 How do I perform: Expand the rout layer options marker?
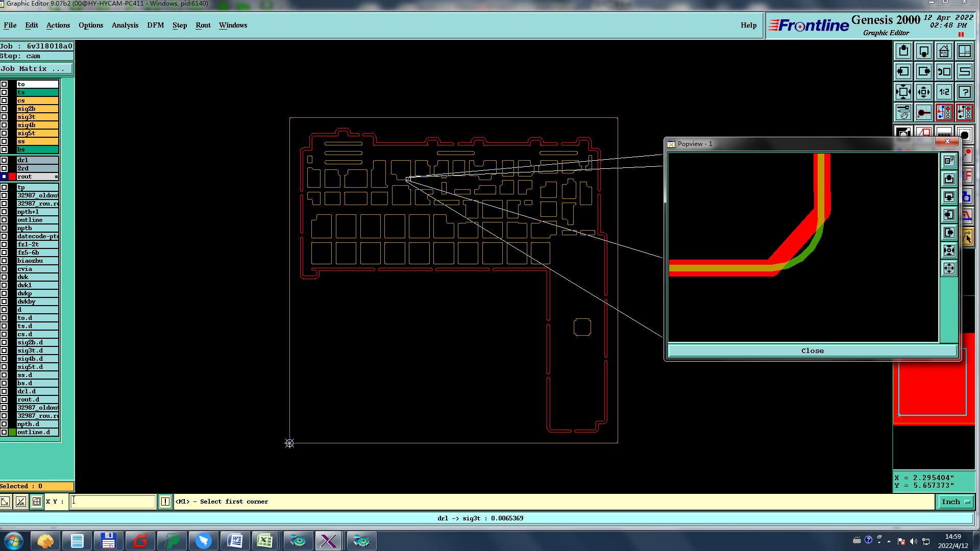coord(56,177)
